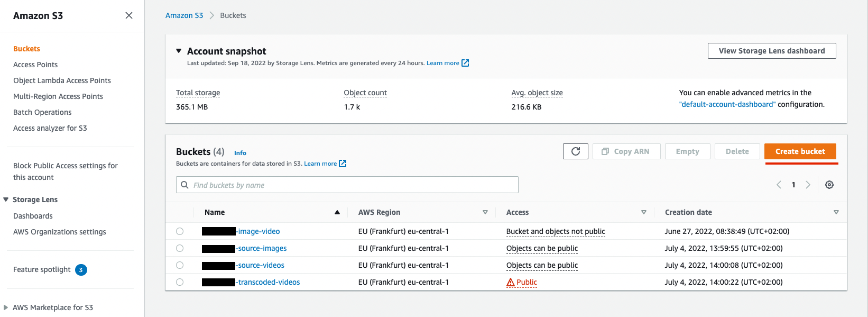Screen dimensions: 868x317
Task: Select the transcoded-videos bucket radio button
Action: [180, 282]
